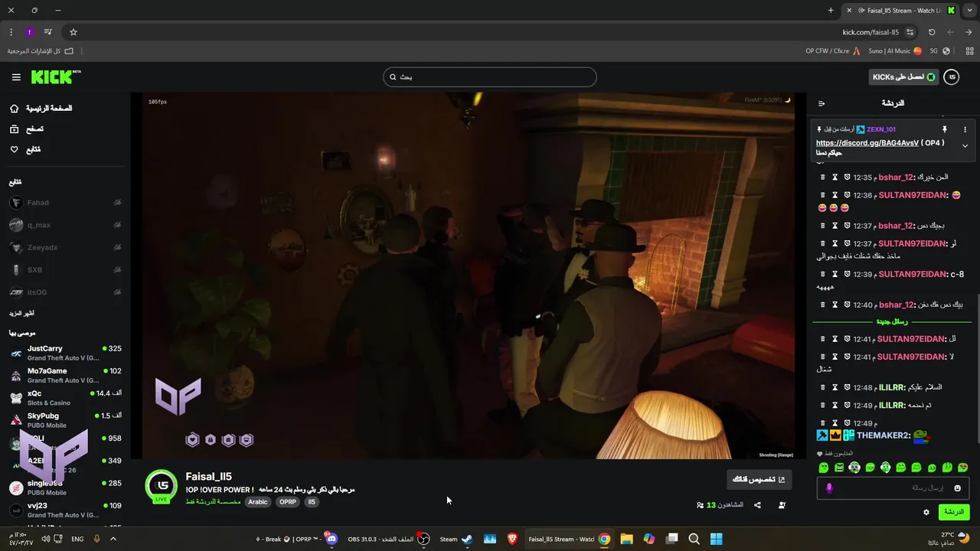Open recommended channel SkyPubg

65,420
